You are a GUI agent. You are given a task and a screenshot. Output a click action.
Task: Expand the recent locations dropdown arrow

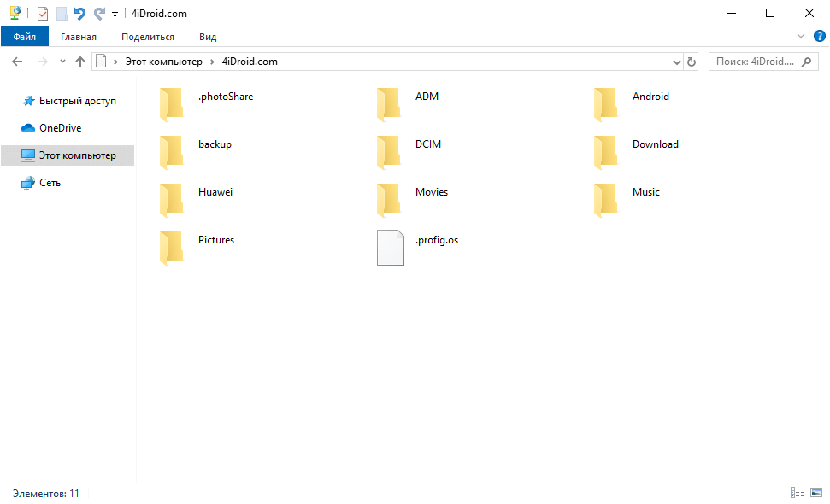coord(62,62)
